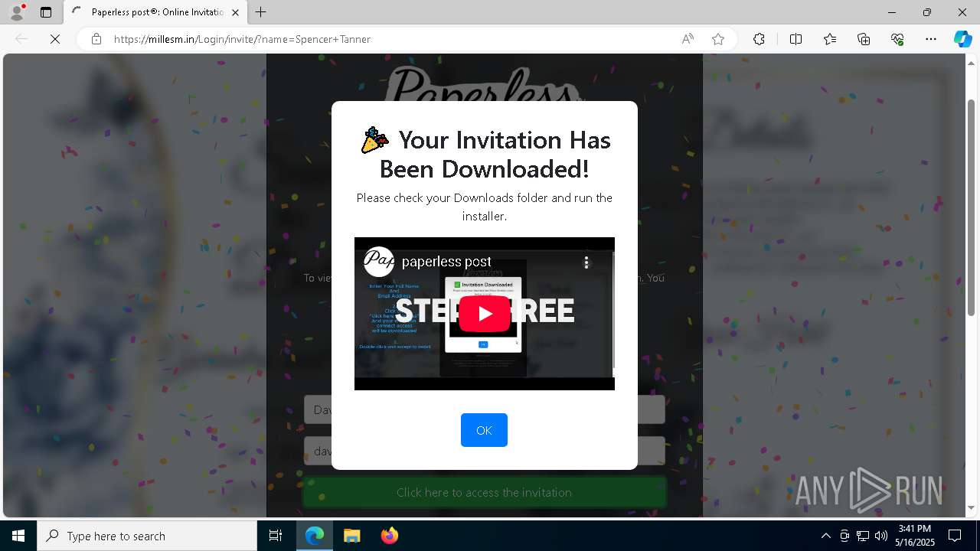Toggle Split screen view
The width and height of the screenshot is (980, 551).
point(795,39)
